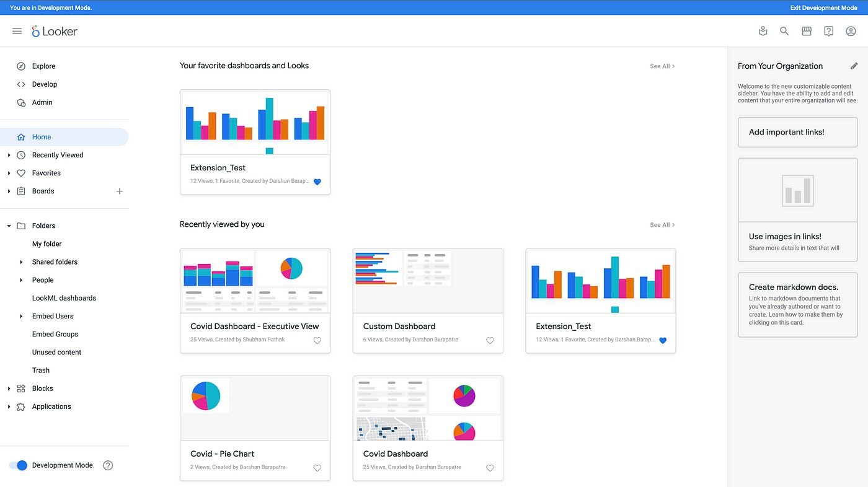Image resolution: width=868 pixels, height=487 pixels.
Task: Expand the Applications section
Action: pos(9,406)
